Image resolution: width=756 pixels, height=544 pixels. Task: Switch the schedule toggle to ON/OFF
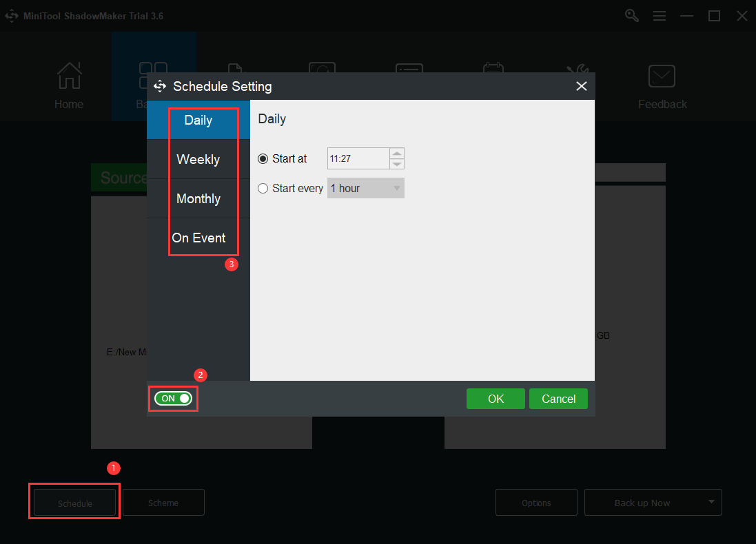click(x=173, y=398)
